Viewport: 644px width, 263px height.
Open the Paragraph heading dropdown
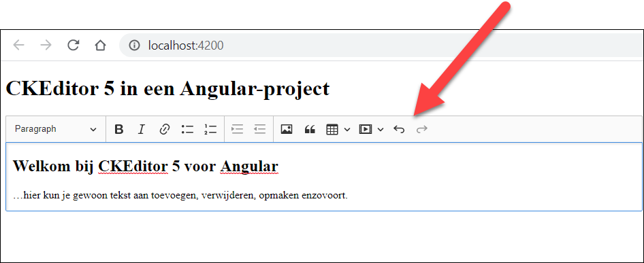coord(56,129)
